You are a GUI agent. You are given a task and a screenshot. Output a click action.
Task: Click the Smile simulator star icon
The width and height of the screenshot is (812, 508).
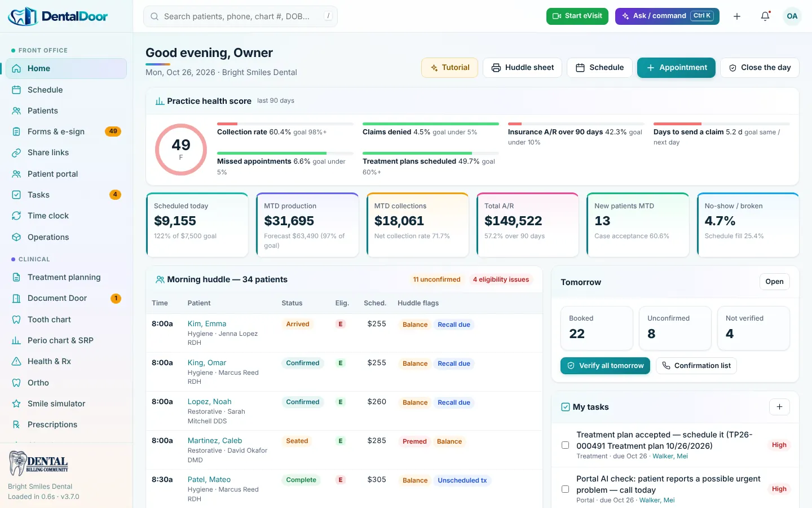[16, 404]
